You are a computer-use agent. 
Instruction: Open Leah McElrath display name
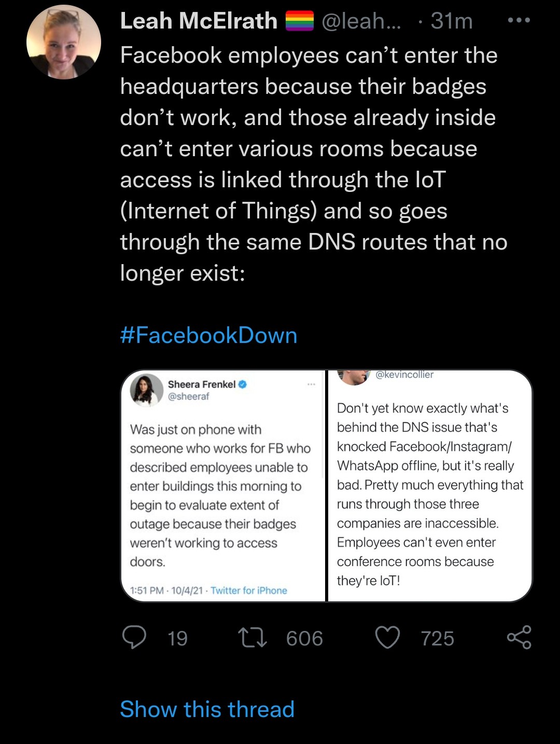point(199,21)
